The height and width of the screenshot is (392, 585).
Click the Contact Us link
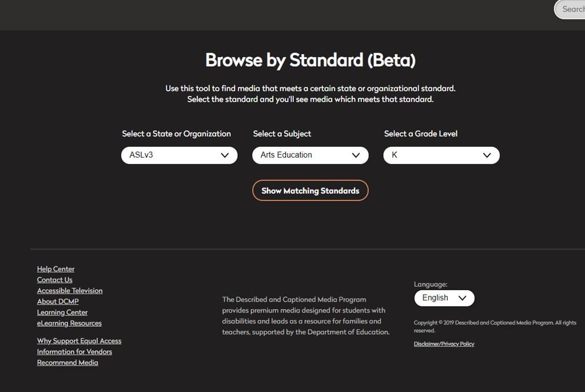pos(54,279)
